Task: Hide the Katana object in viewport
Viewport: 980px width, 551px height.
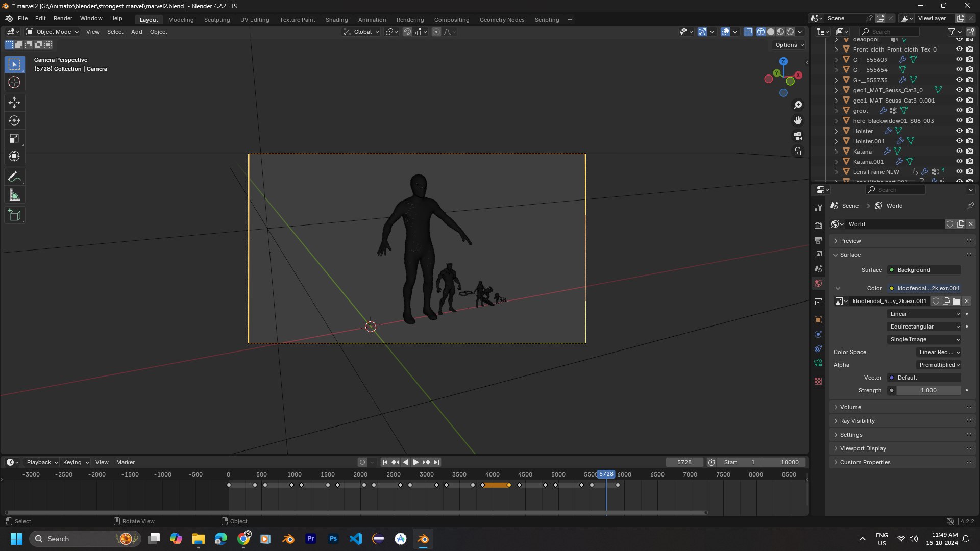Action: coord(959,152)
